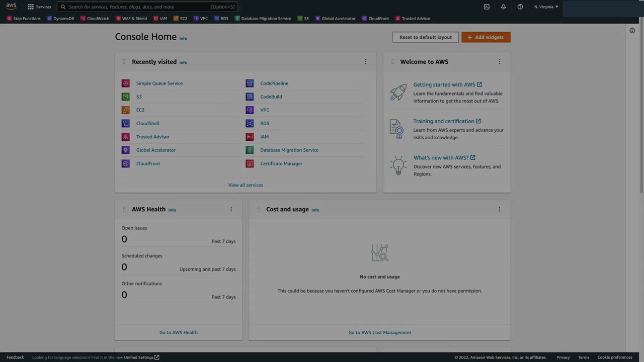The width and height of the screenshot is (644, 362).
Task: Click the What's new lightbulb icon
Action: click(x=398, y=166)
